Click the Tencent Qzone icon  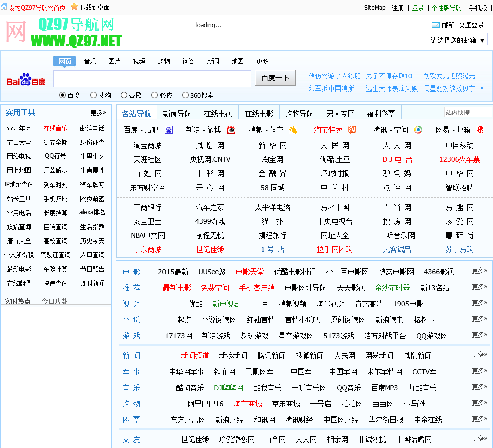coord(418,130)
